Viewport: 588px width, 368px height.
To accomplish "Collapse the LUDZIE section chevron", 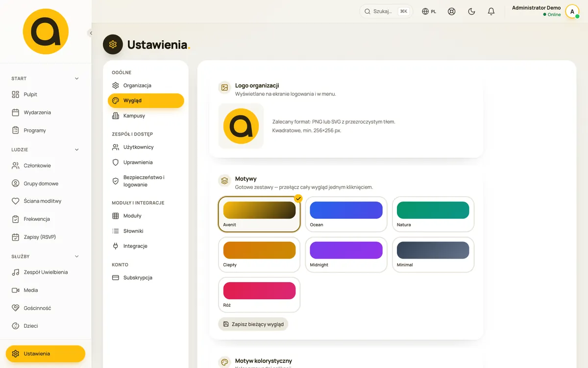I will click(76, 150).
